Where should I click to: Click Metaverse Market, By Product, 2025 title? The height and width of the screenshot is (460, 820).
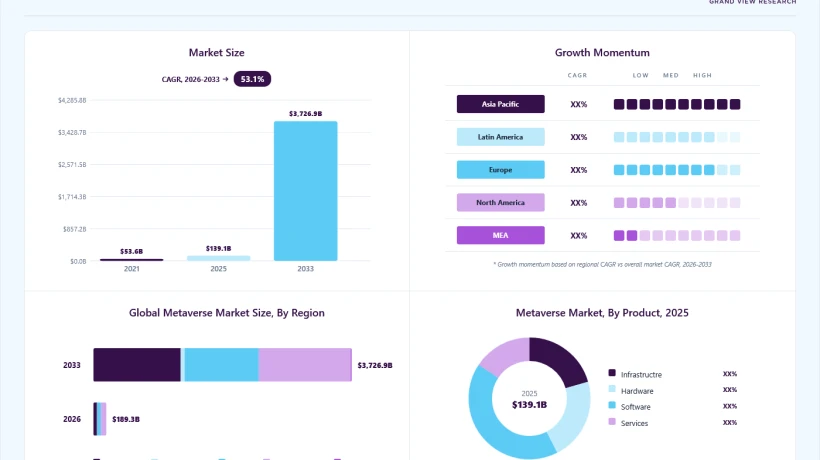(602, 313)
